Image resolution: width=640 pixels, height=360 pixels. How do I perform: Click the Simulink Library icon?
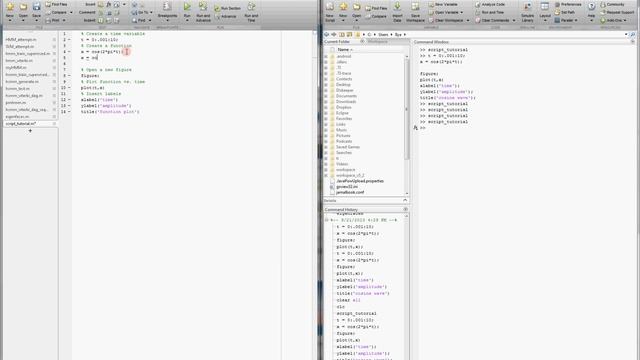(527, 7)
